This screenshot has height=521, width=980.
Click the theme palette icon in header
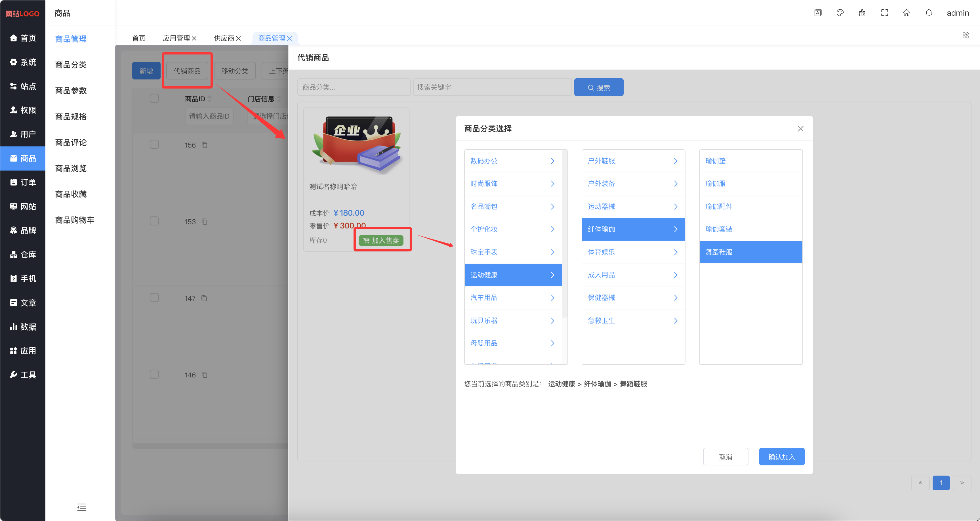840,13
